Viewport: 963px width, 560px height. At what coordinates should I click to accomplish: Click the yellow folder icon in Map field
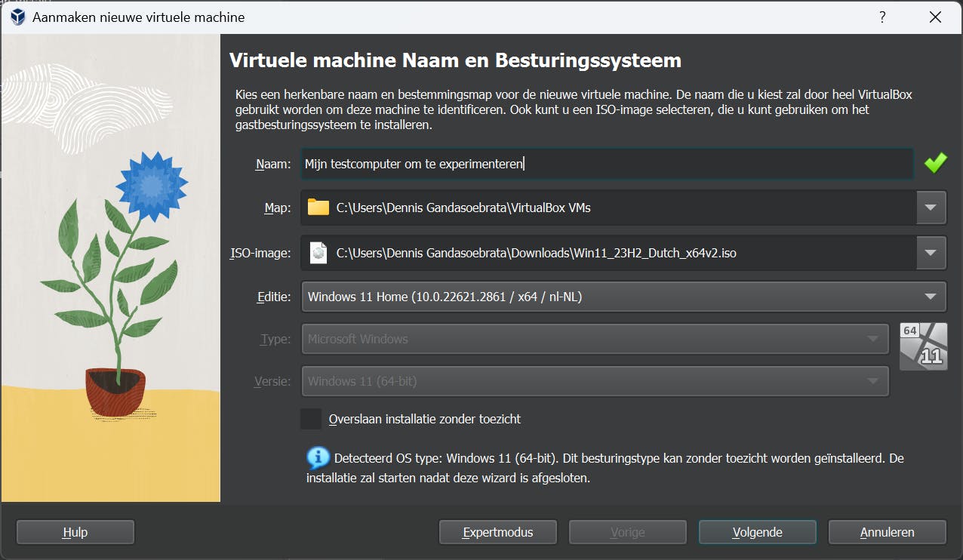pos(318,208)
